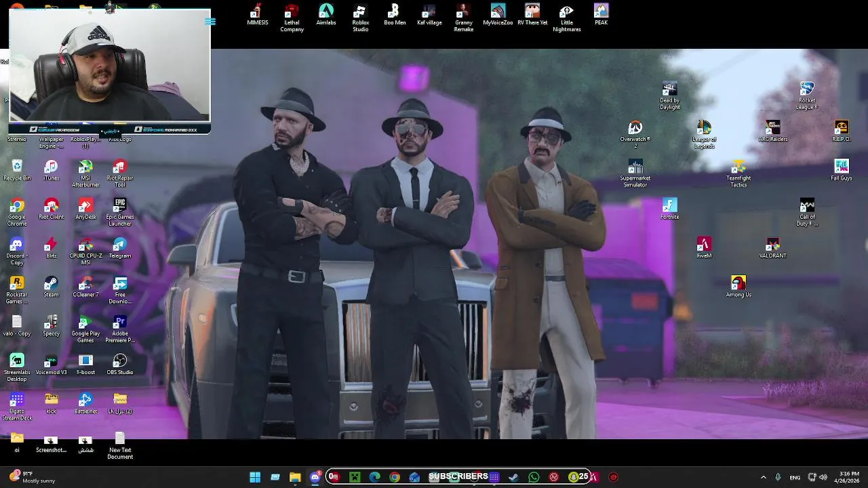Launch Battle.net desktop shortcut
This screenshot has height=488, width=868.
pos(85,402)
